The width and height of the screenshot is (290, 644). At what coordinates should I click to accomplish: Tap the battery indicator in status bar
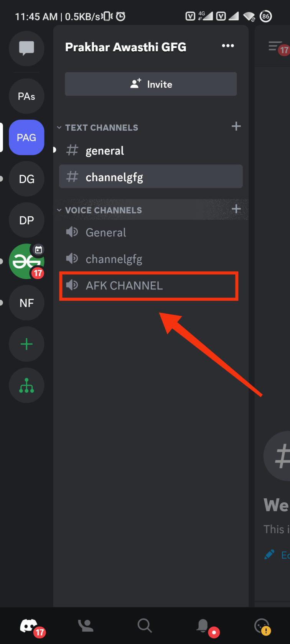point(266,16)
